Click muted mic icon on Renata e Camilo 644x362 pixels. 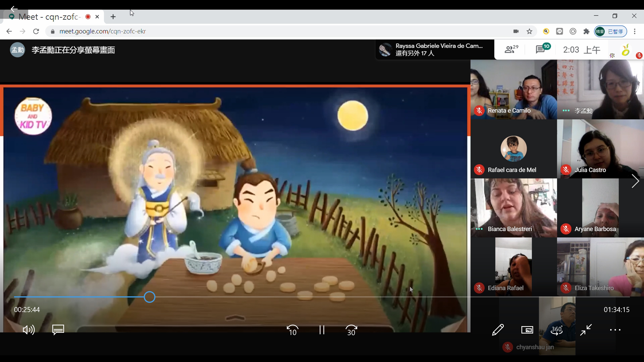pyautogui.click(x=479, y=110)
